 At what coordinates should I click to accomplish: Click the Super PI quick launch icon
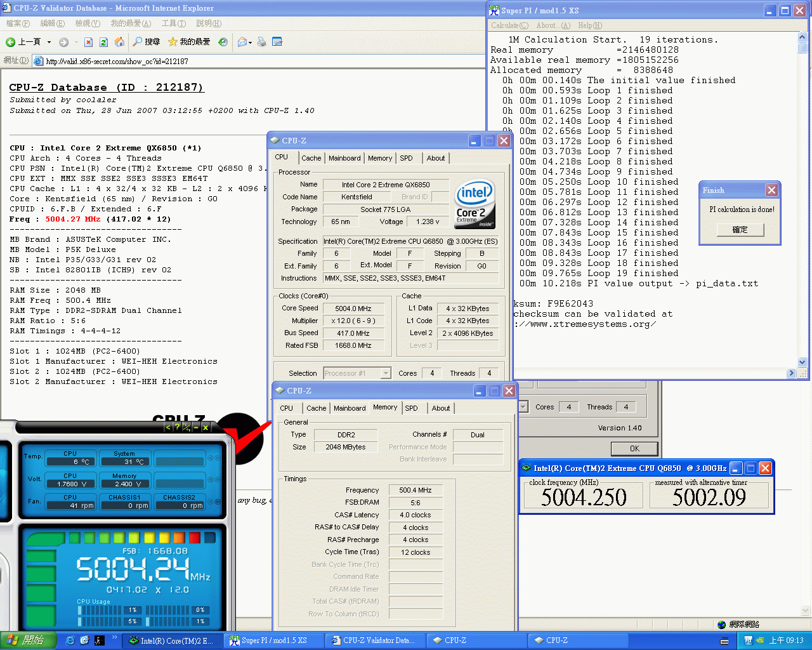(98, 640)
